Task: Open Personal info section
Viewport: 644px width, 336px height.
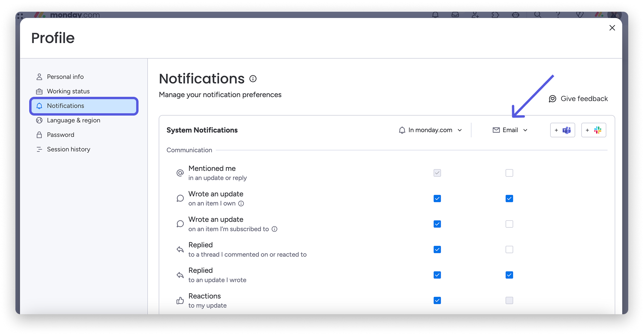Action: (65, 77)
